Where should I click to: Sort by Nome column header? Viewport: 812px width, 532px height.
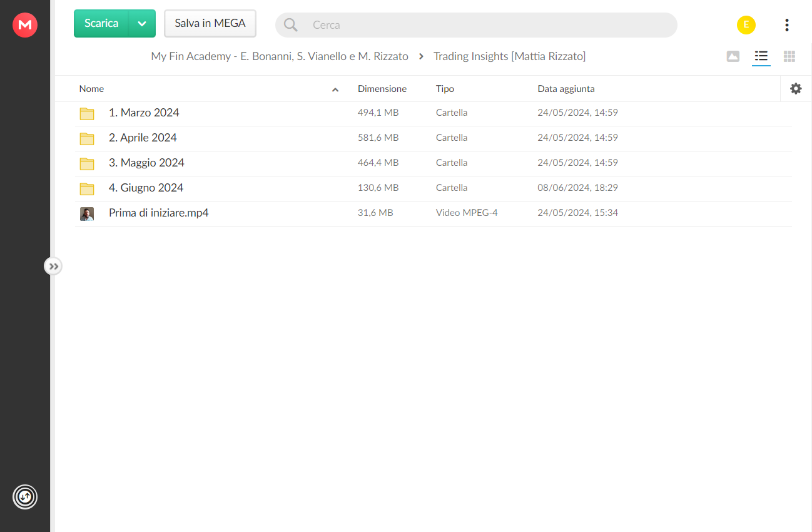91,89
